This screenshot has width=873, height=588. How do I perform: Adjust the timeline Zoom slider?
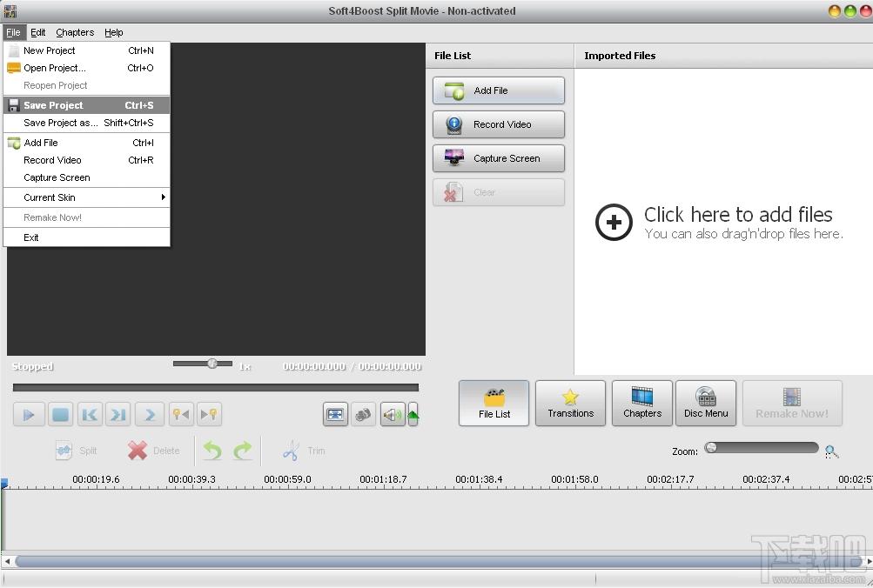[x=761, y=448]
